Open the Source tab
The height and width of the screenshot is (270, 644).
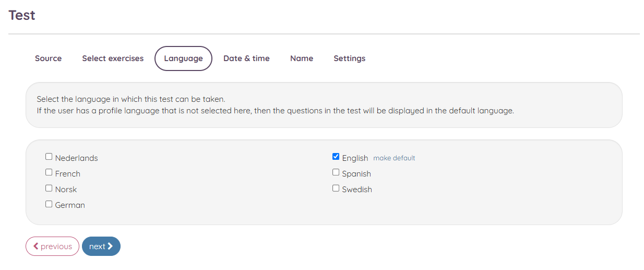pos(49,58)
